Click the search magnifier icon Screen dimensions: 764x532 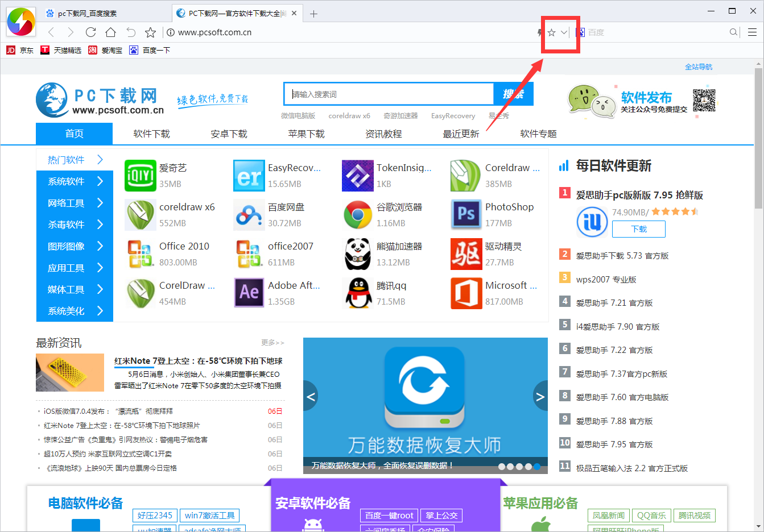(x=734, y=32)
